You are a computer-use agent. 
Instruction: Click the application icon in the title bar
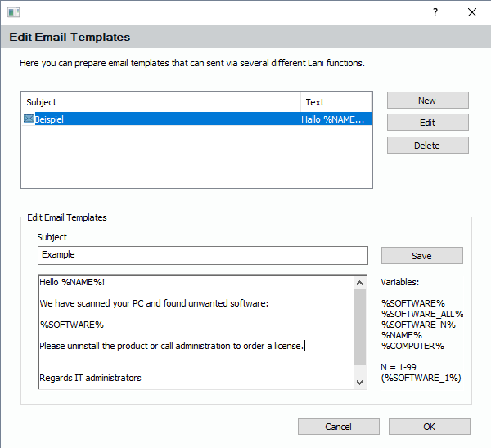click(x=14, y=12)
